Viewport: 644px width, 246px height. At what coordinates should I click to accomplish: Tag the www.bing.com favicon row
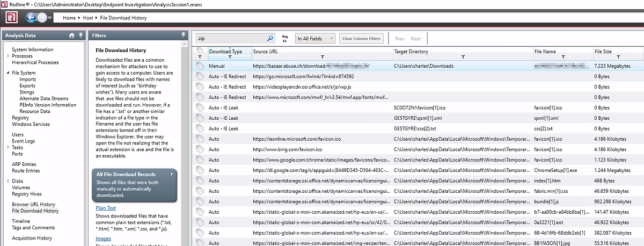pyautogui.click(x=200, y=149)
